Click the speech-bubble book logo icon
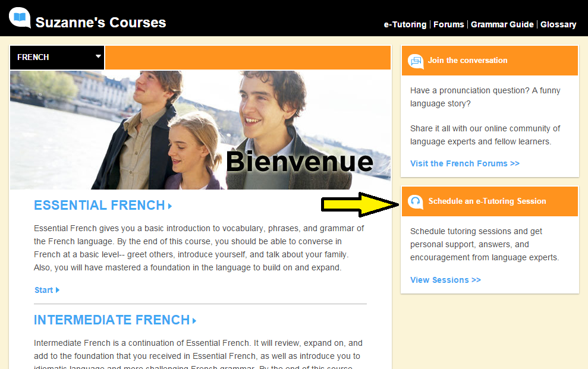 pos(20,18)
